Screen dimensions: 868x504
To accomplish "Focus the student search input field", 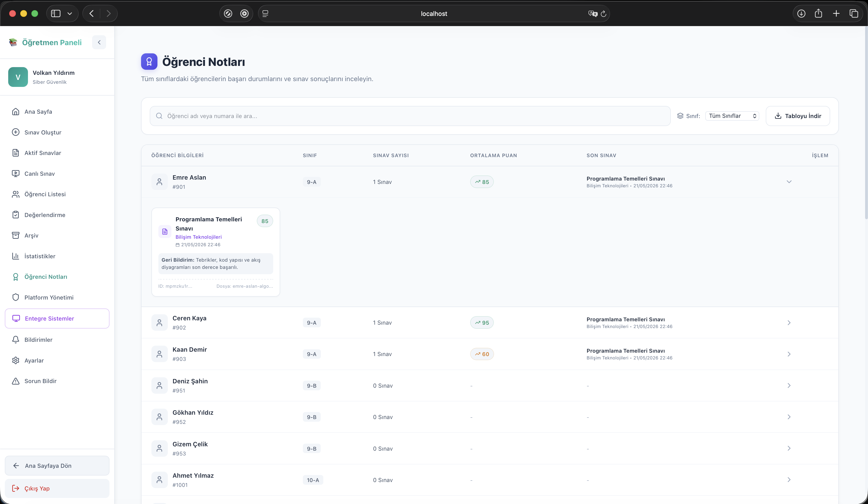I will (x=410, y=116).
